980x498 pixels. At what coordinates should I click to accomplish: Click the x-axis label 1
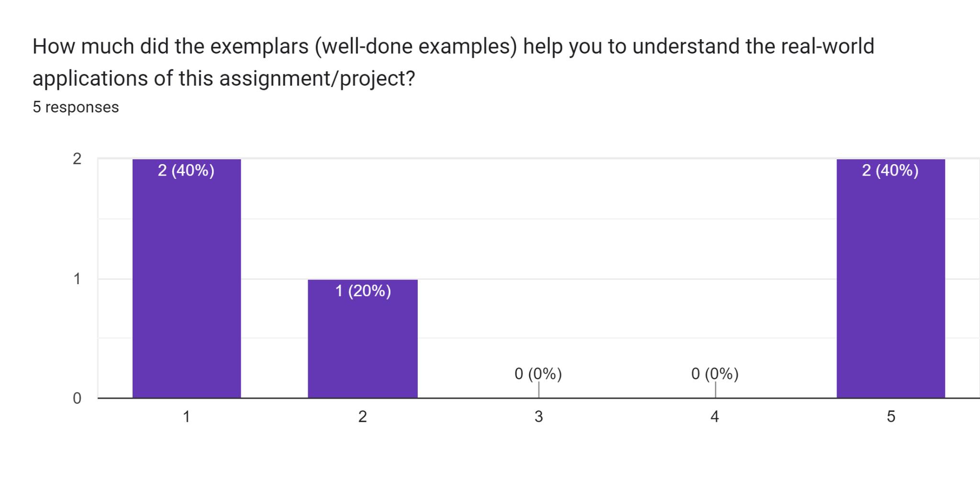click(187, 417)
